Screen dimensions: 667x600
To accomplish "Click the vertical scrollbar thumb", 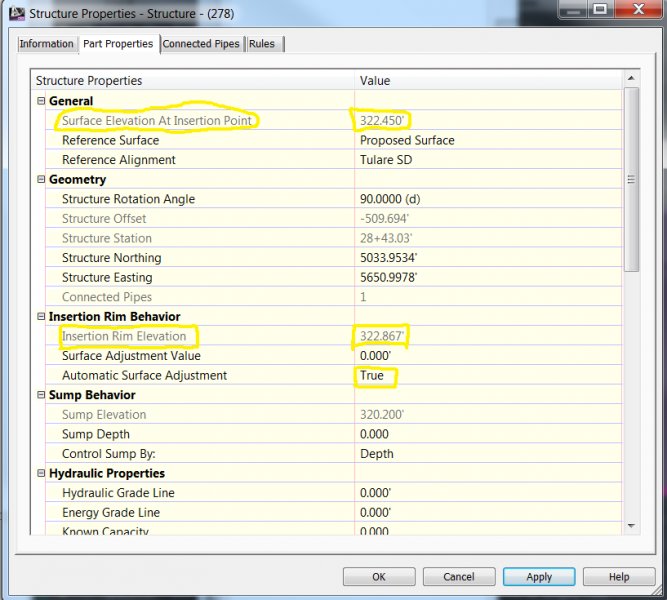I will (x=631, y=179).
